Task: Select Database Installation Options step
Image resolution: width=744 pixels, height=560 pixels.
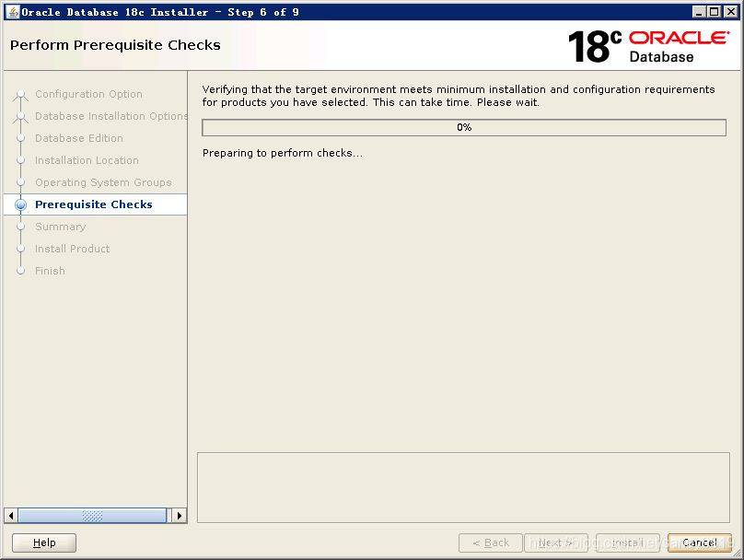Action: [111, 116]
